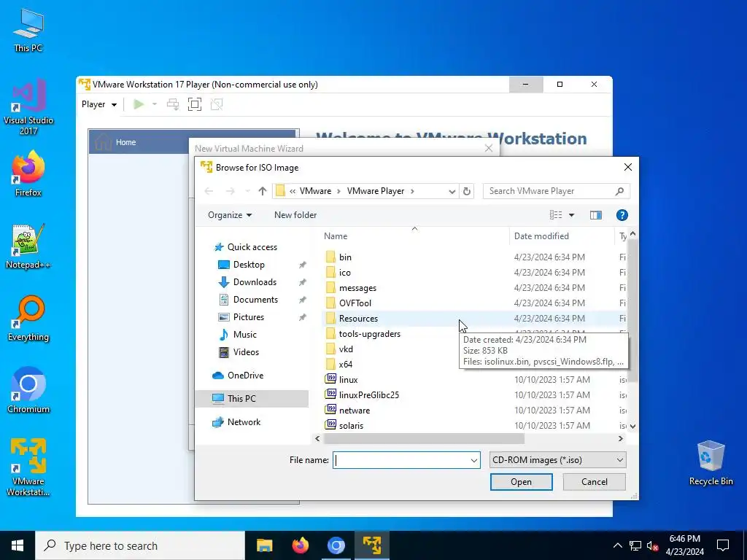Click the green Power On play icon
This screenshot has height=560, width=747.
(139, 104)
